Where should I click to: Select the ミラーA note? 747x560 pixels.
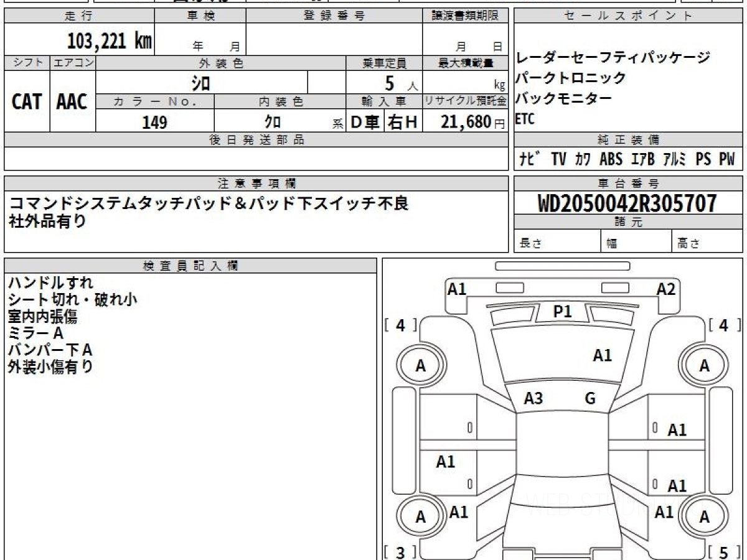coord(37,334)
